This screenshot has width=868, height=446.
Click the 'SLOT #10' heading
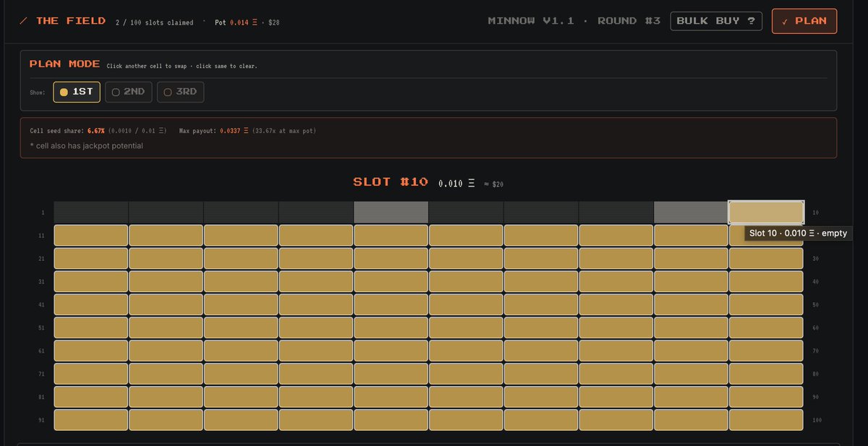(391, 182)
